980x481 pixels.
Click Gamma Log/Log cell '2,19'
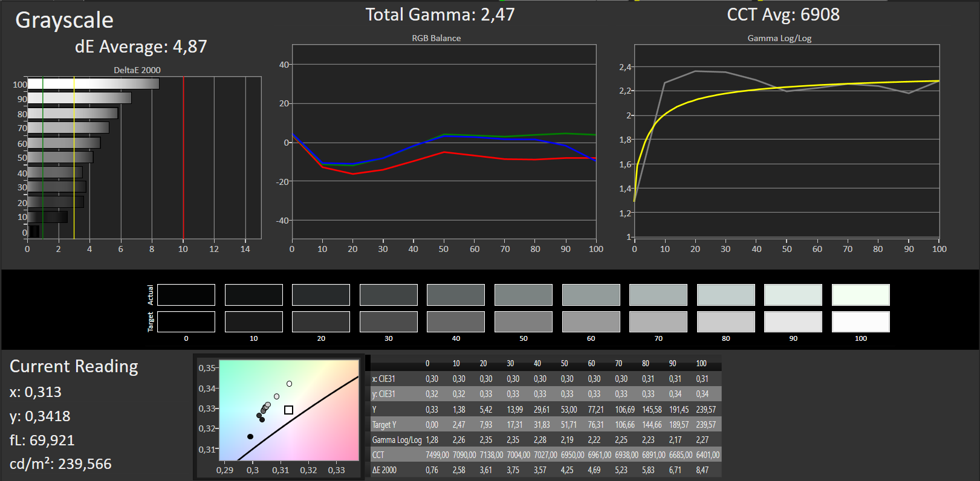567,440
